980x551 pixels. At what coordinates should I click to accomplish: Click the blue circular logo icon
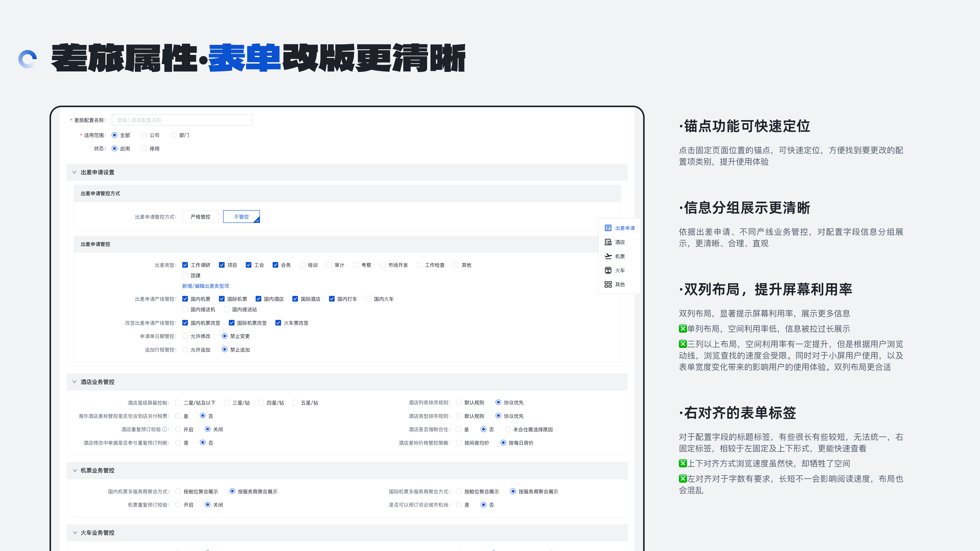pyautogui.click(x=27, y=59)
